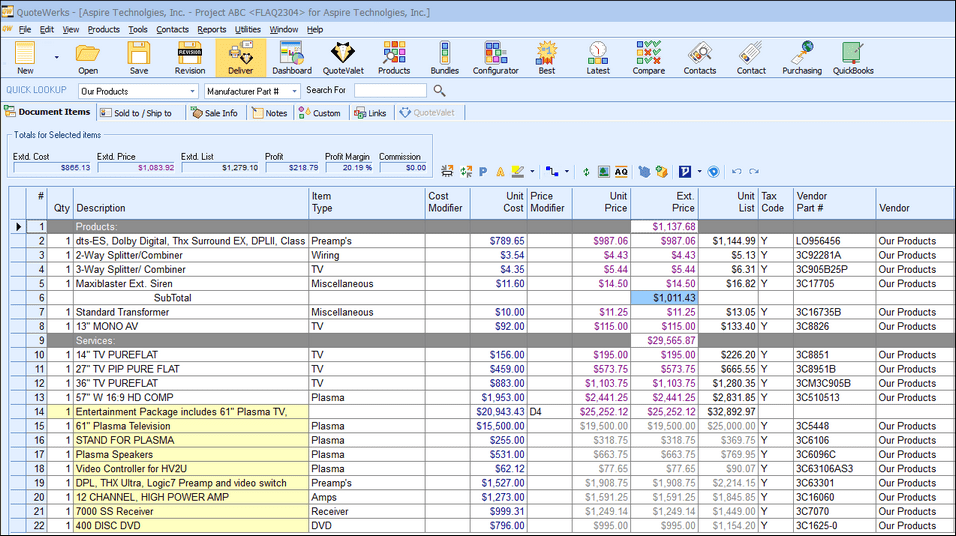Open the Dashboard

tap(291, 57)
